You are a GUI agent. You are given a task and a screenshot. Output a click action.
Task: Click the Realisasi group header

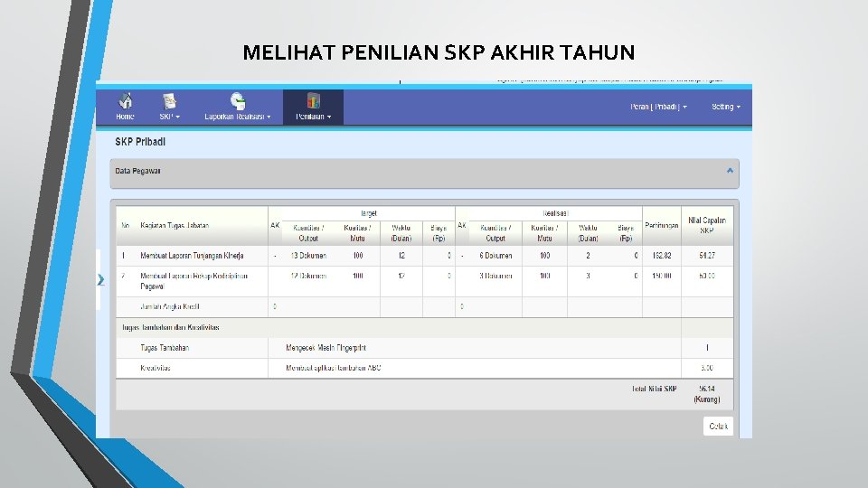pyautogui.click(x=555, y=213)
